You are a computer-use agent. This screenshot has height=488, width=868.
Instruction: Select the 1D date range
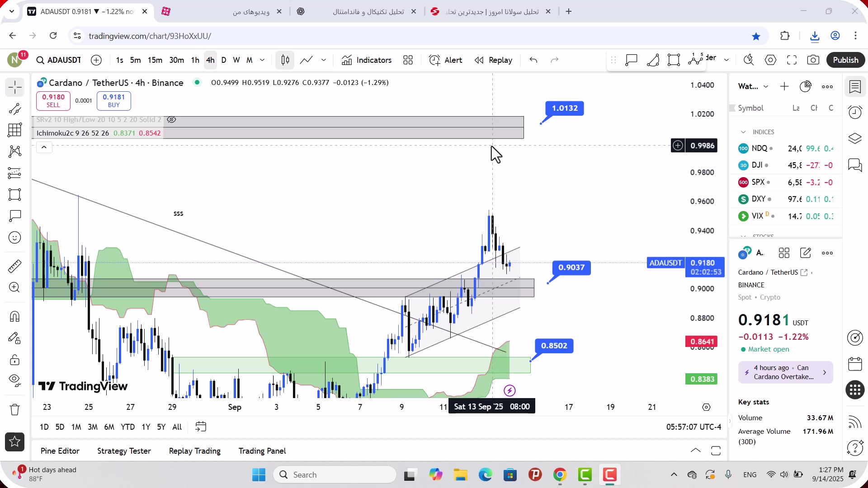pyautogui.click(x=44, y=427)
